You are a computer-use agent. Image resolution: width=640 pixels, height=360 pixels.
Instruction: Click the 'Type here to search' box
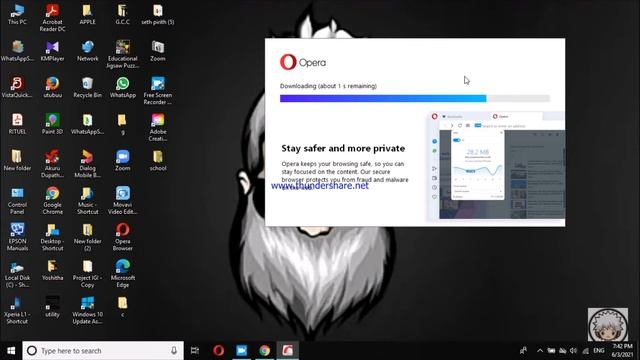[x=103, y=351]
